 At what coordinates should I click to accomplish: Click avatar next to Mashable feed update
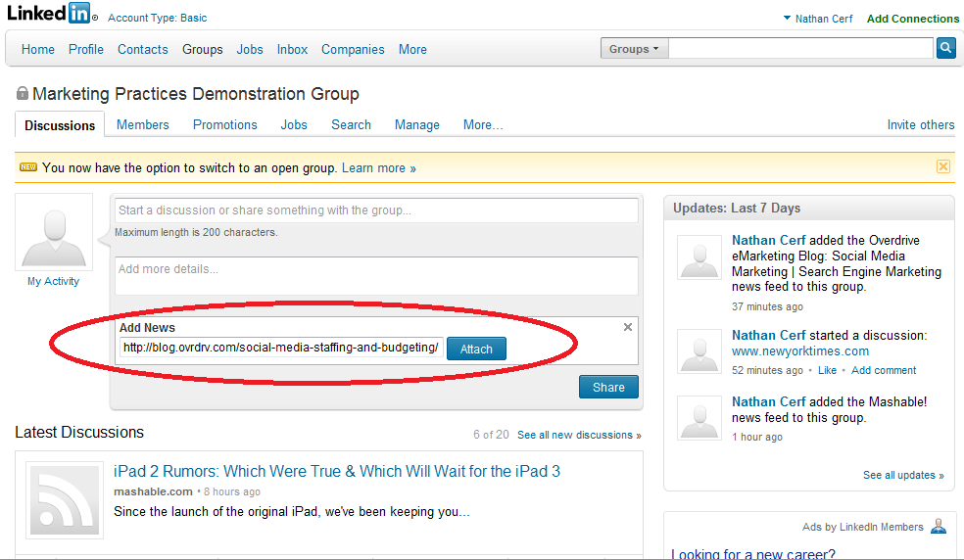pos(699,418)
